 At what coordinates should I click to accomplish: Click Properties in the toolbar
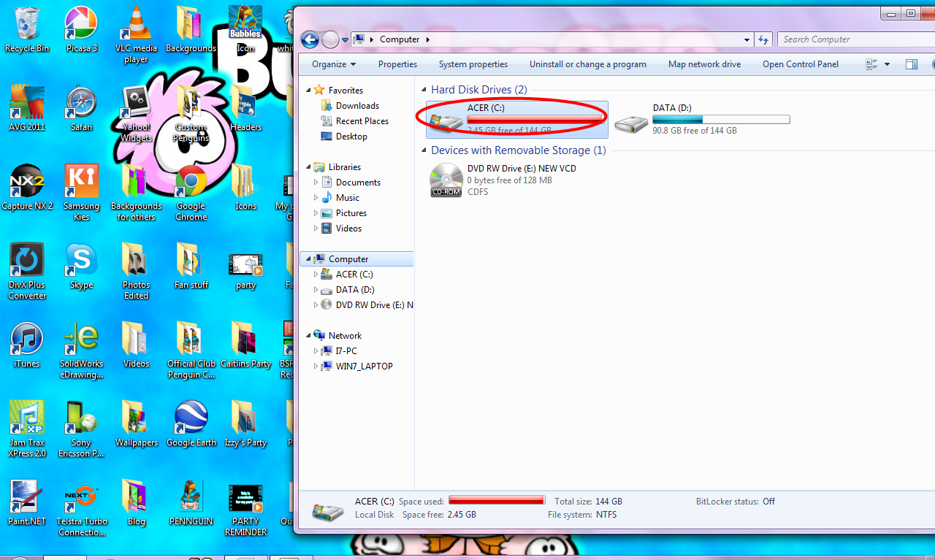pyautogui.click(x=397, y=64)
